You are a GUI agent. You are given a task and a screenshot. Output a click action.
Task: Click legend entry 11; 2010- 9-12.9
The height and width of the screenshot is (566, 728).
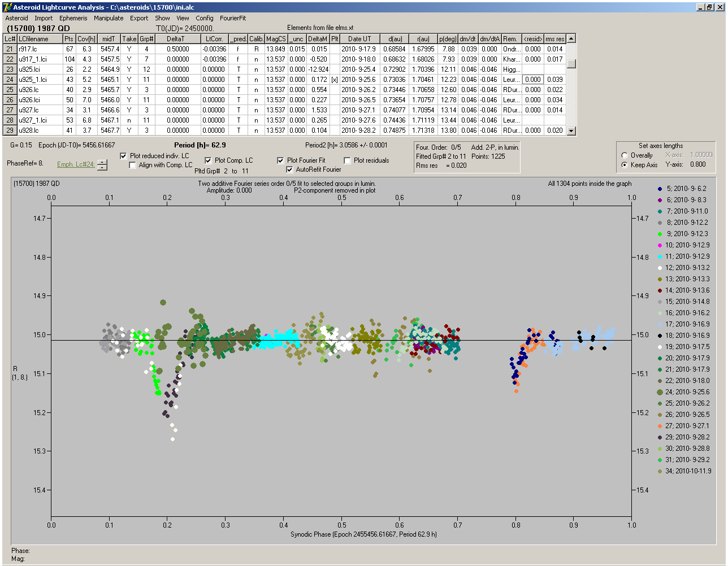683,256
